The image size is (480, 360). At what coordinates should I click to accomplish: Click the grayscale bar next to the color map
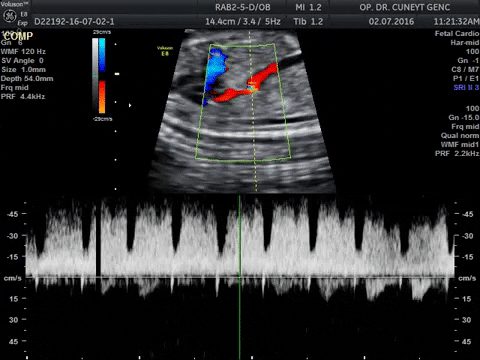95,76
